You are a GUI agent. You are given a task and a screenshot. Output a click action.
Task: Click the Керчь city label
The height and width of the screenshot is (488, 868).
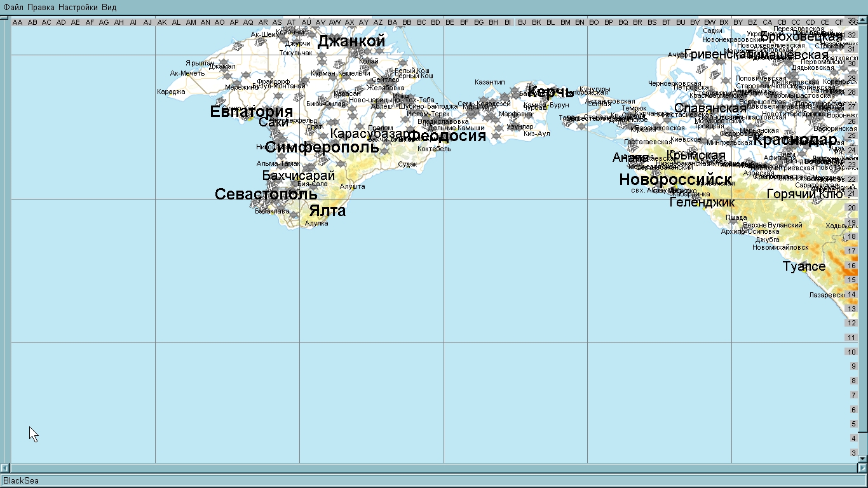click(x=550, y=92)
